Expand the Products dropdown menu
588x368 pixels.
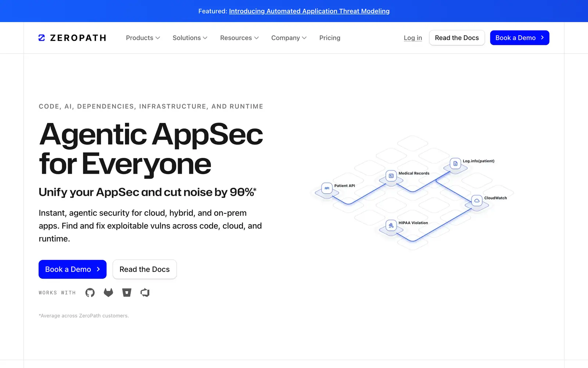pos(143,38)
